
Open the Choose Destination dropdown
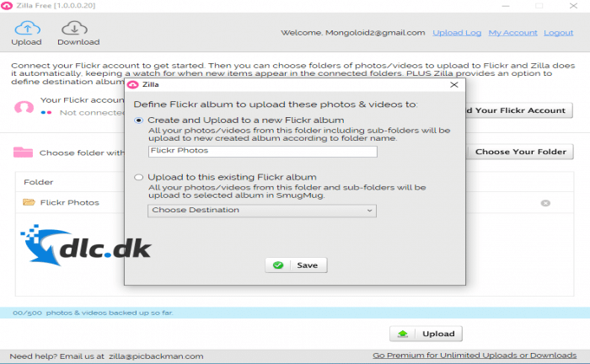tap(262, 211)
